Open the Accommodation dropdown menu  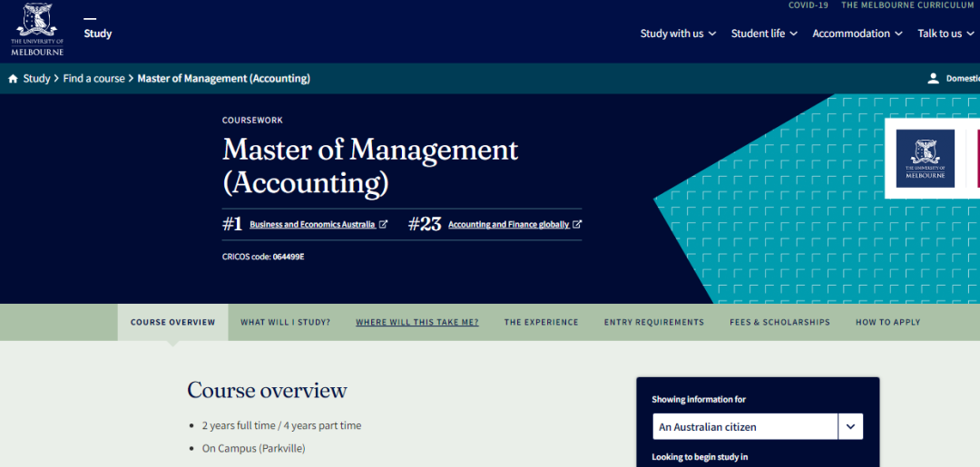[857, 34]
